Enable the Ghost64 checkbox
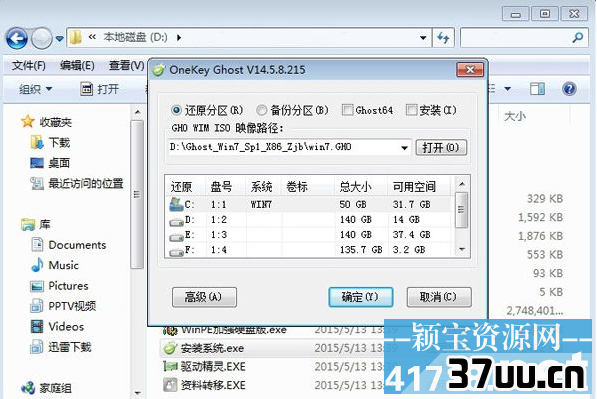Viewport: 597px width, 399px height. [347, 110]
